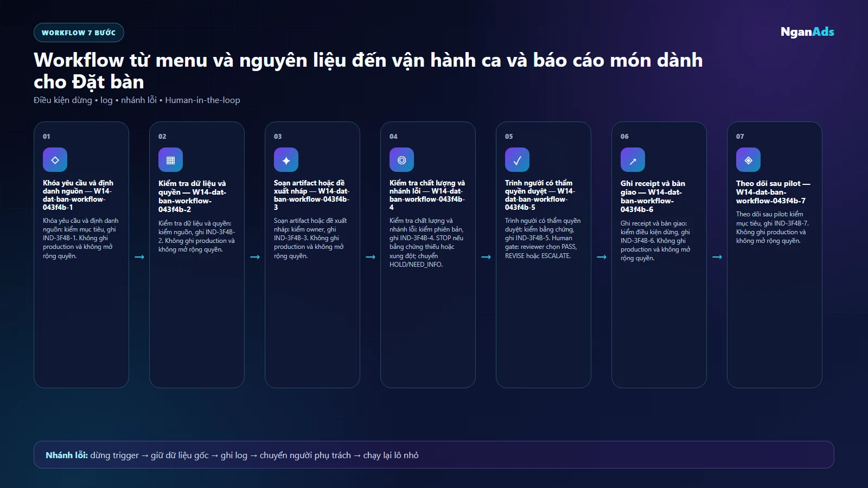Click description with STOP and HOLD/NEED_INFO
This screenshot has width=868, height=488.
[426, 242]
